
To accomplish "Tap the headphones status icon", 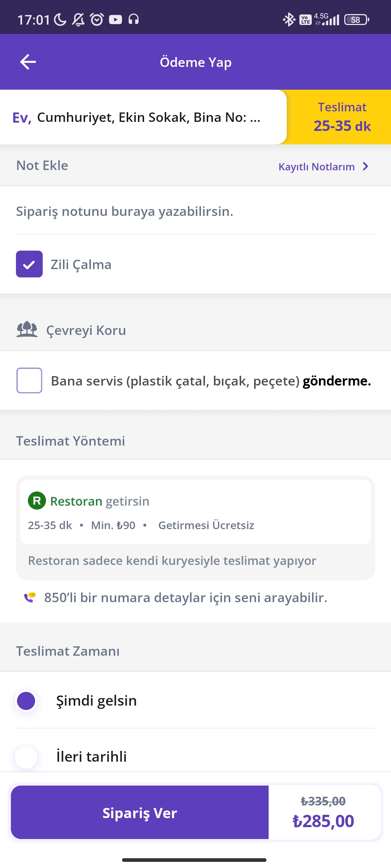I will tap(134, 20).
